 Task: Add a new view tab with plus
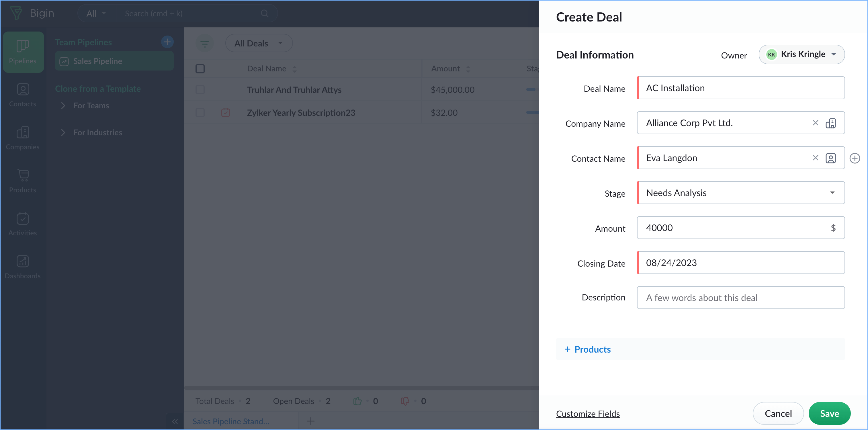pyautogui.click(x=310, y=421)
